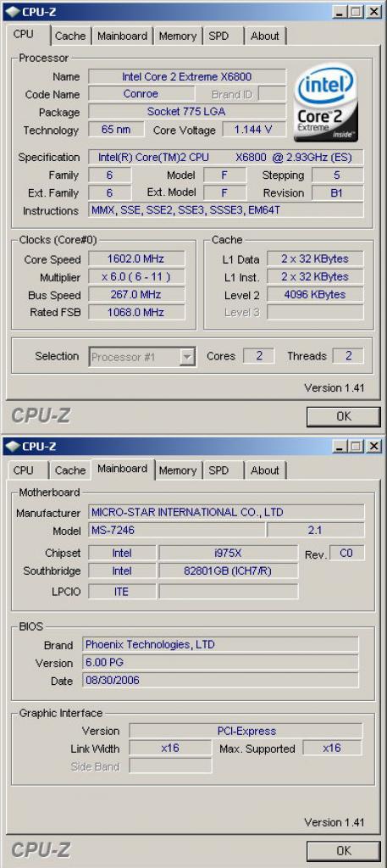Click the BIOS Brand Phoenix Technologies, LTD

pos(220,644)
